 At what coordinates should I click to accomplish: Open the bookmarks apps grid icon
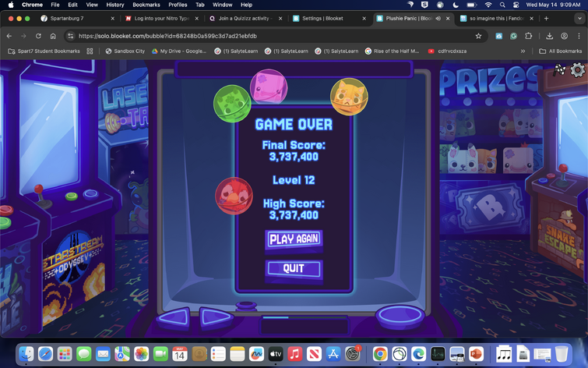(90, 51)
